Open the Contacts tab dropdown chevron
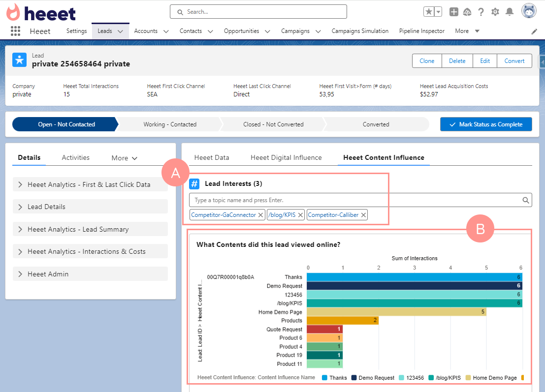The height and width of the screenshot is (392, 545). [210, 31]
